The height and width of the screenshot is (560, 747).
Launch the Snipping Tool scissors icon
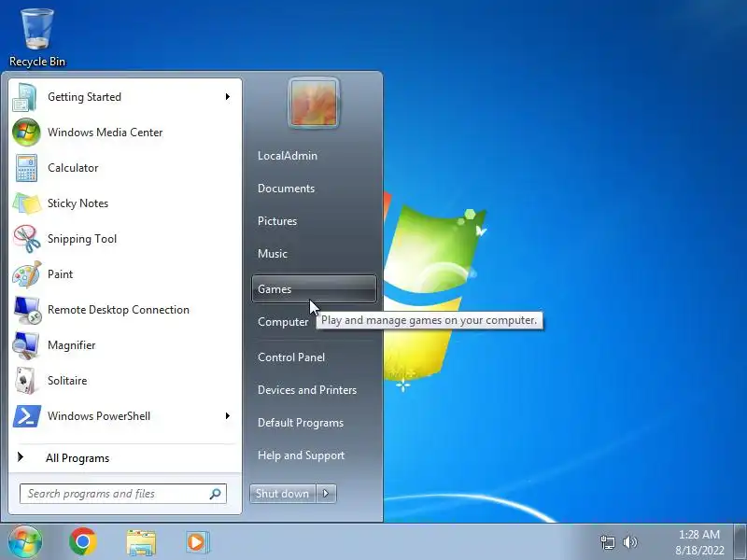(x=27, y=239)
